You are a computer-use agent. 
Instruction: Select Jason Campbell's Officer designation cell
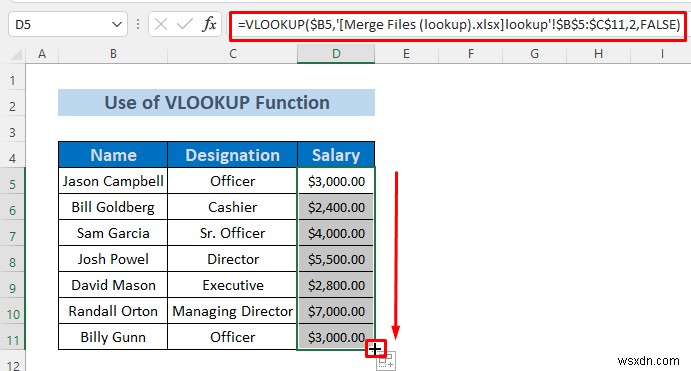tap(233, 181)
